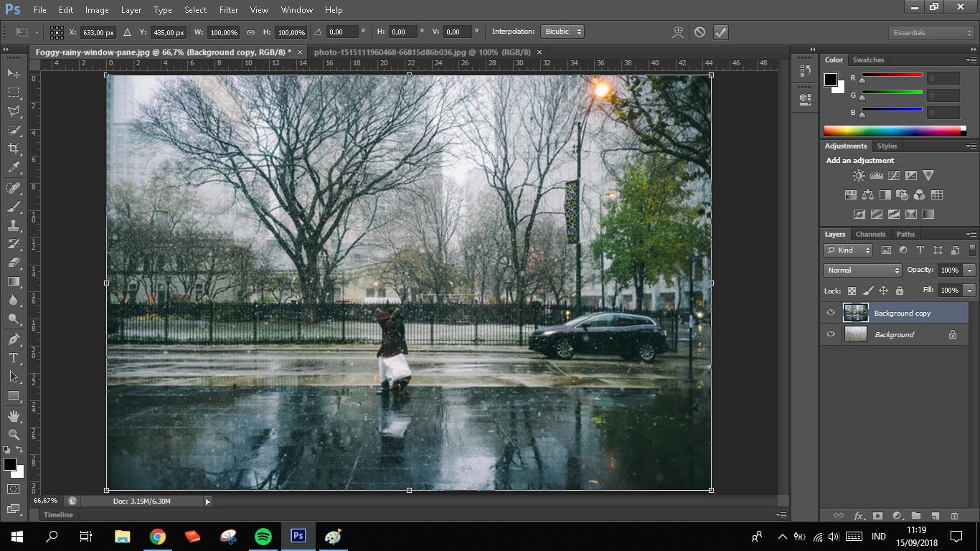This screenshot has width=980, height=551.
Task: Toggle link for maintain aspect ratio
Action: click(x=250, y=32)
